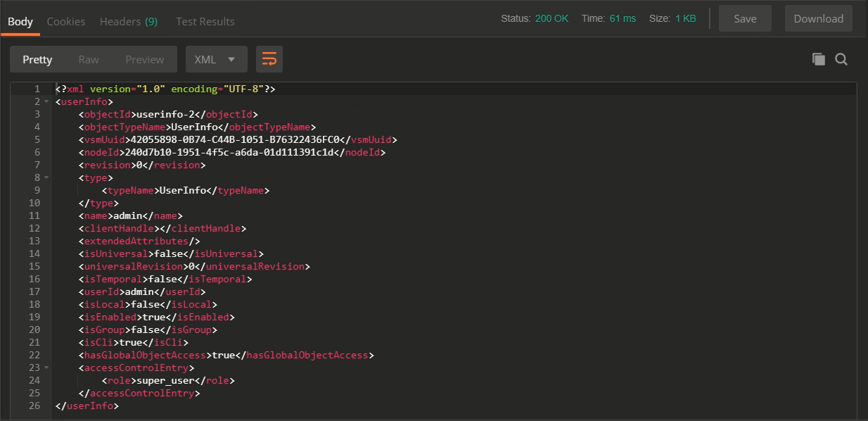Viewport: 868px width, 421px height.
Task: Copy the response body to clipboard
Action: point(818,60)
